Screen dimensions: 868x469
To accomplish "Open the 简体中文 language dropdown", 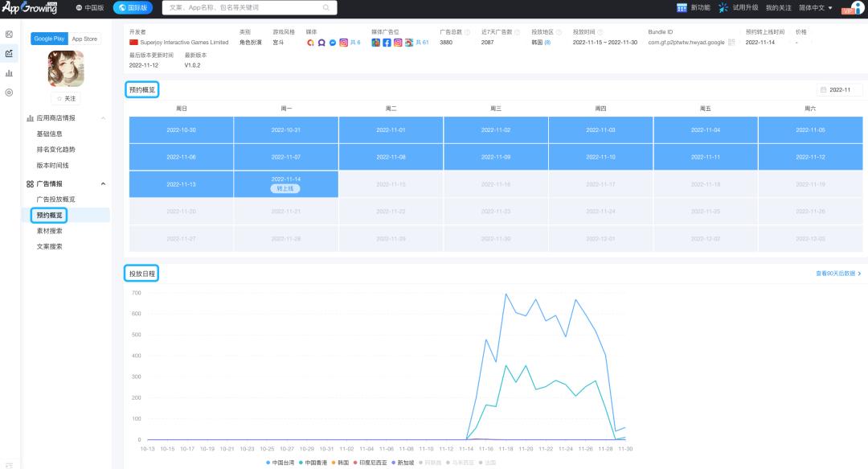I will pos(816,8).
